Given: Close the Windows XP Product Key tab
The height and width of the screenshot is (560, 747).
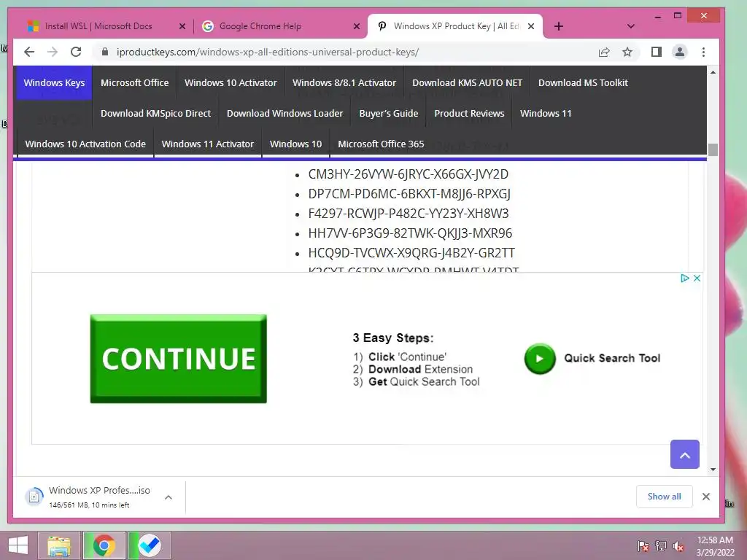Looking at the screenshot, I should click(531, 27).
